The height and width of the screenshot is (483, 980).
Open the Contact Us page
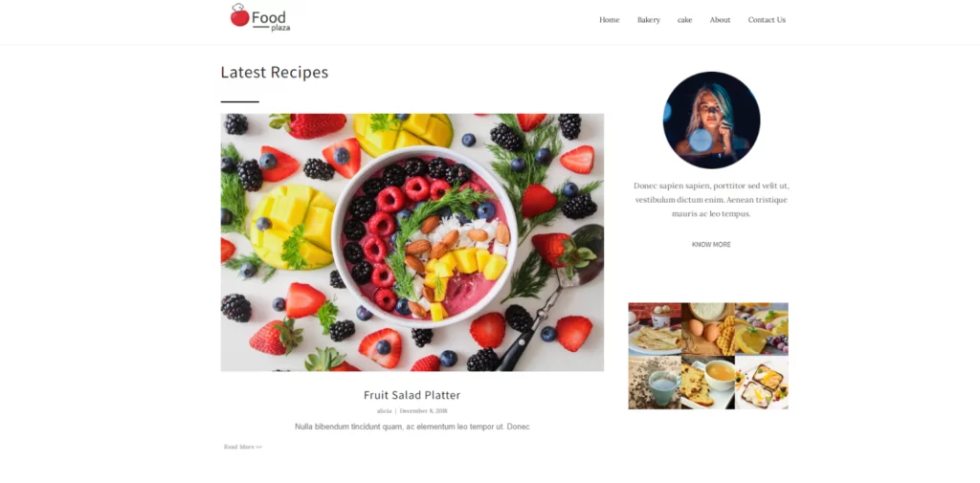pos(767,20)
